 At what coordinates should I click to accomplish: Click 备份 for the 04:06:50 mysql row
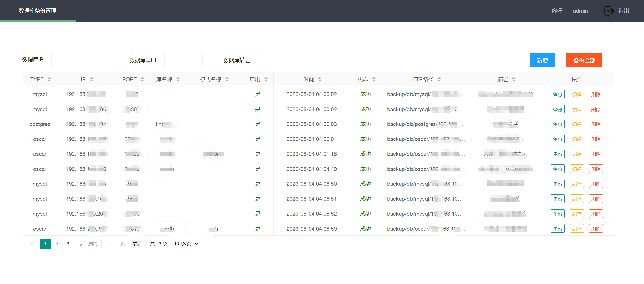[x=558, y=184]
